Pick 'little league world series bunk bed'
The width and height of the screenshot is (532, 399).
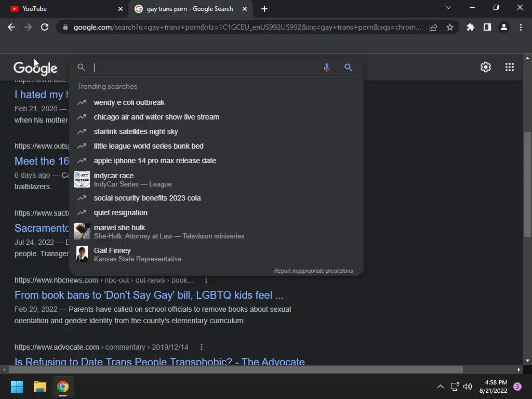tap(216, 146)
